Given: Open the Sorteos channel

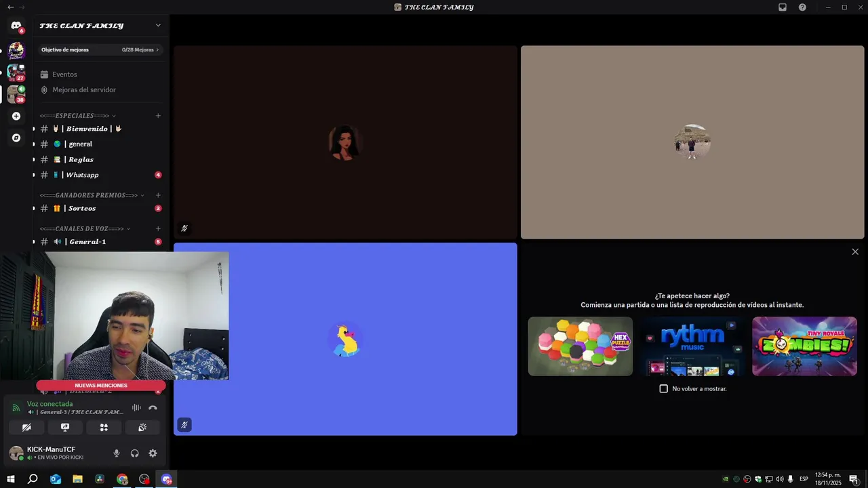Looking at the screenshot, I should tap(100, 208).
